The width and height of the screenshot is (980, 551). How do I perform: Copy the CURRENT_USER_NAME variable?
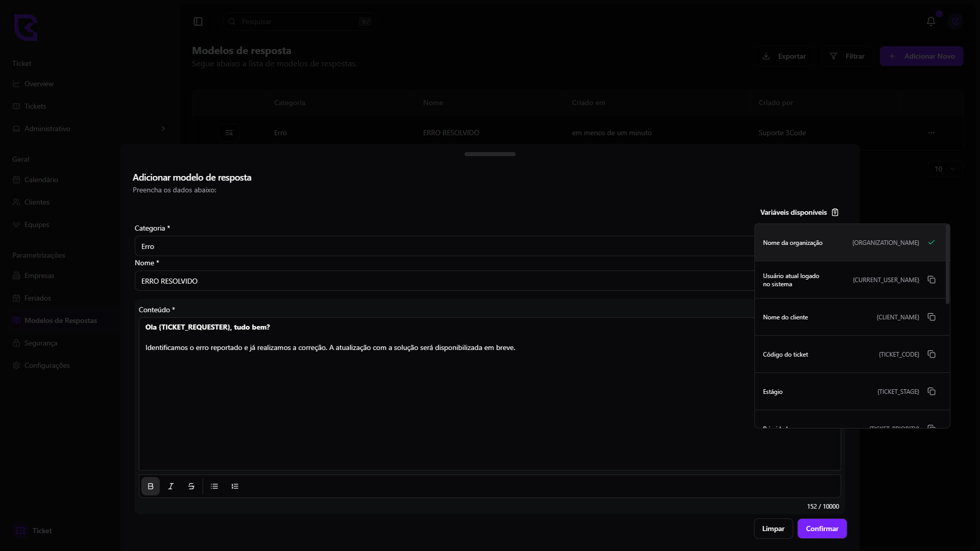(x=931, y=280)
